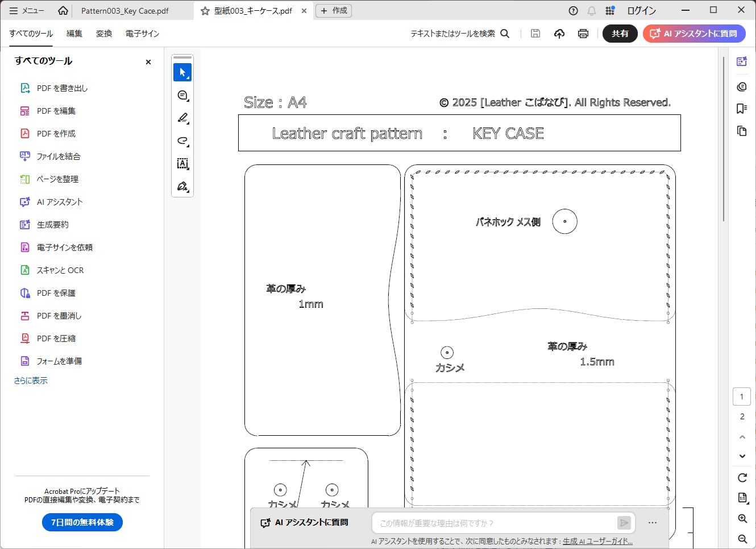Expand the さらに表示 link

coord(31,381)
